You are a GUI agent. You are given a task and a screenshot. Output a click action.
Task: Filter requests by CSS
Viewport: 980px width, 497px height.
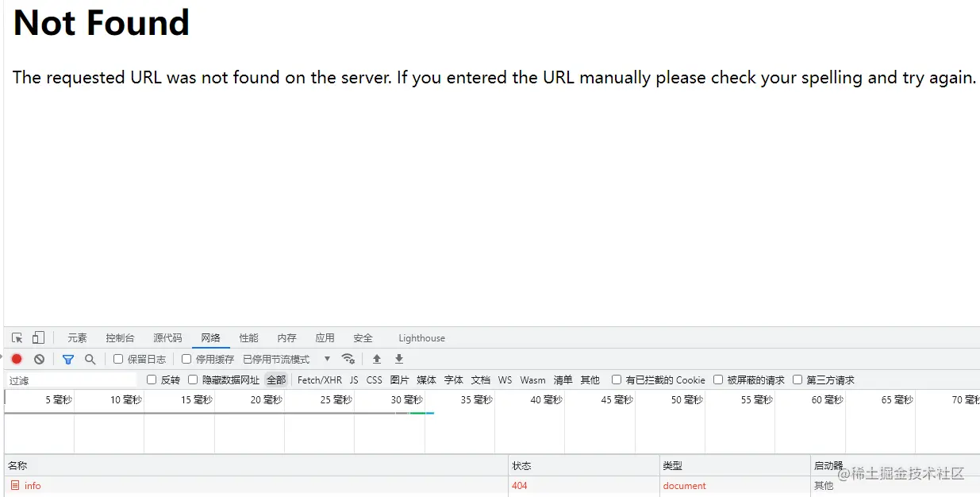[375, 379]
